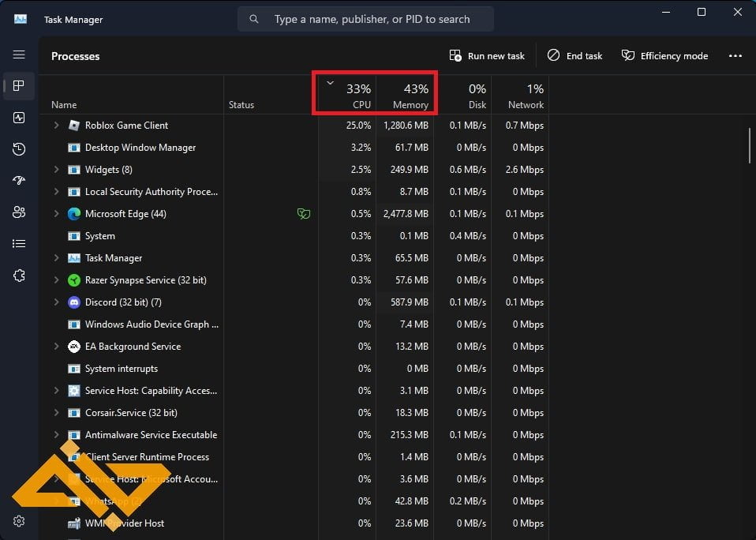Click the three-dot more options button
The image size is (756, 540).
pyautogui.click(x=735, y=56)
